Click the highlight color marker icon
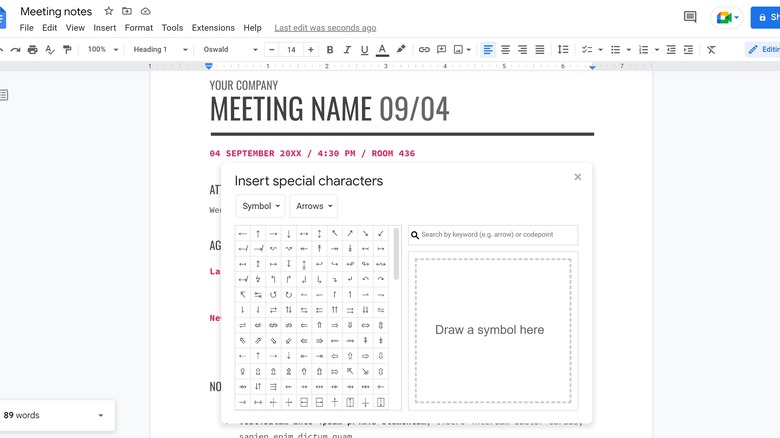Image resolution: width=780 pixels, height=438 pixels. (x=401, y=49)
